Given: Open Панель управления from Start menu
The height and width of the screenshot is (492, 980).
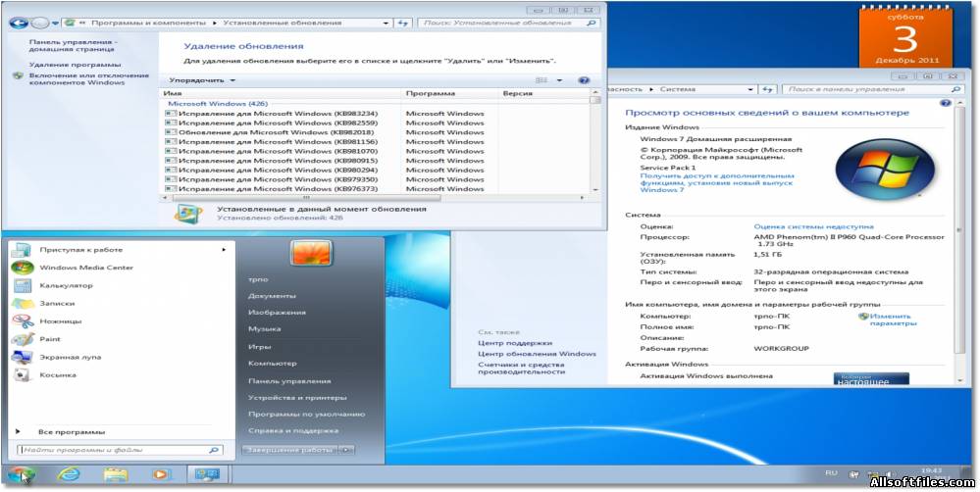Looking at the screenshot, I should coord(289,380).
